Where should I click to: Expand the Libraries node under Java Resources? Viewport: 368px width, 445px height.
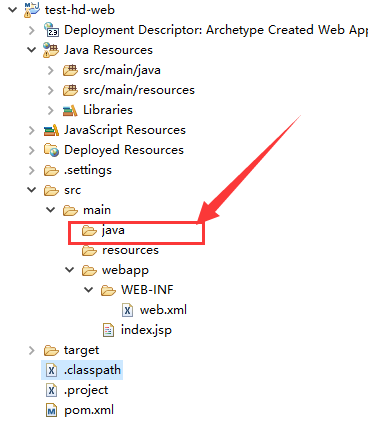51,110
